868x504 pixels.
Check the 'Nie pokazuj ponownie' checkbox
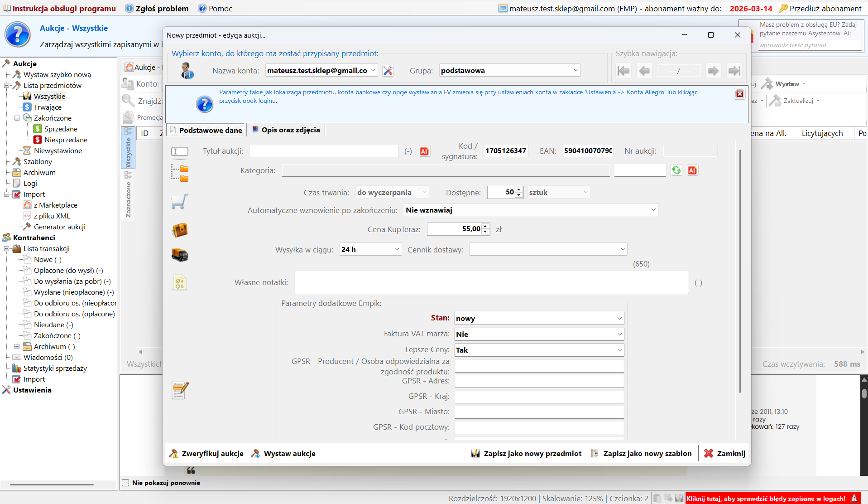point(126,483)
